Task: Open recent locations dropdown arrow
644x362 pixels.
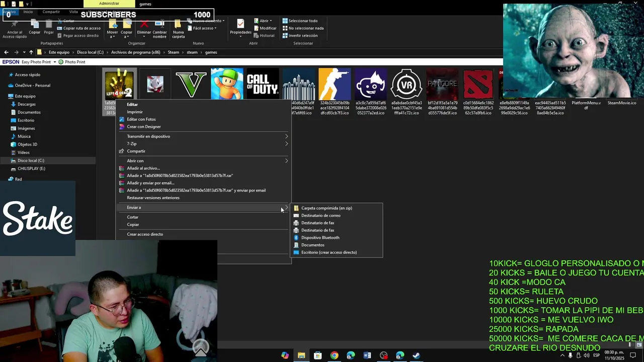Action: (24, 52)
